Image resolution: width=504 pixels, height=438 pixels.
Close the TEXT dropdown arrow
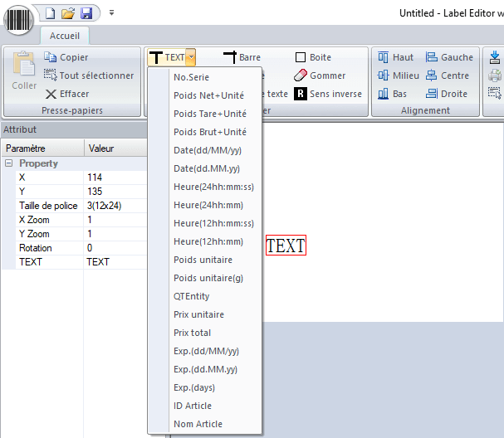(191, 57)
